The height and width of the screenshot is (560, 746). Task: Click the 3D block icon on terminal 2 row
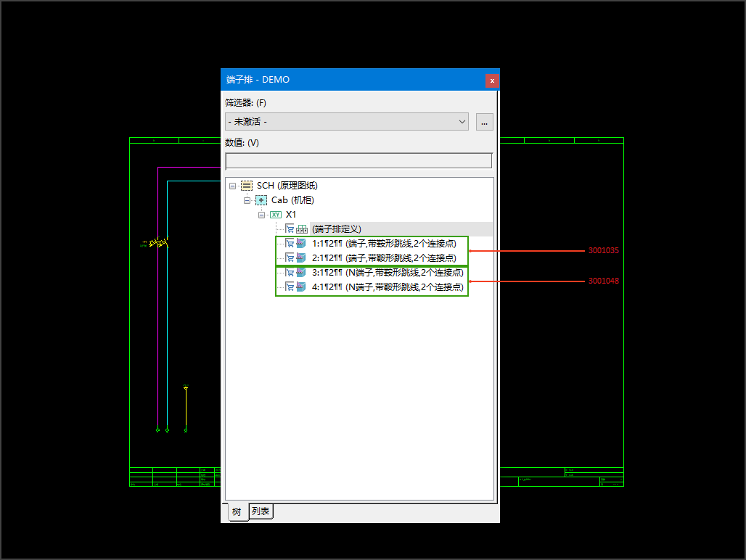pyautogui.click(x=301, y=258)
